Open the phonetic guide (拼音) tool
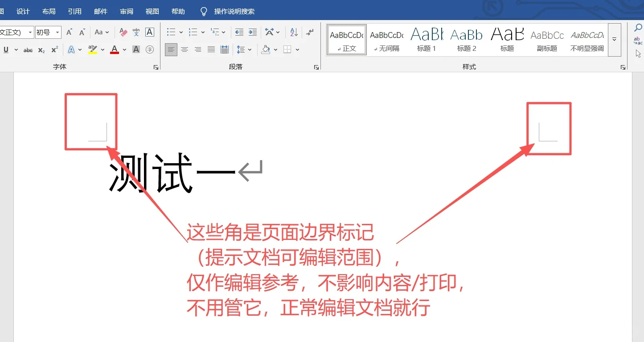This screenshot has height=342, width=644. [136, 32]
